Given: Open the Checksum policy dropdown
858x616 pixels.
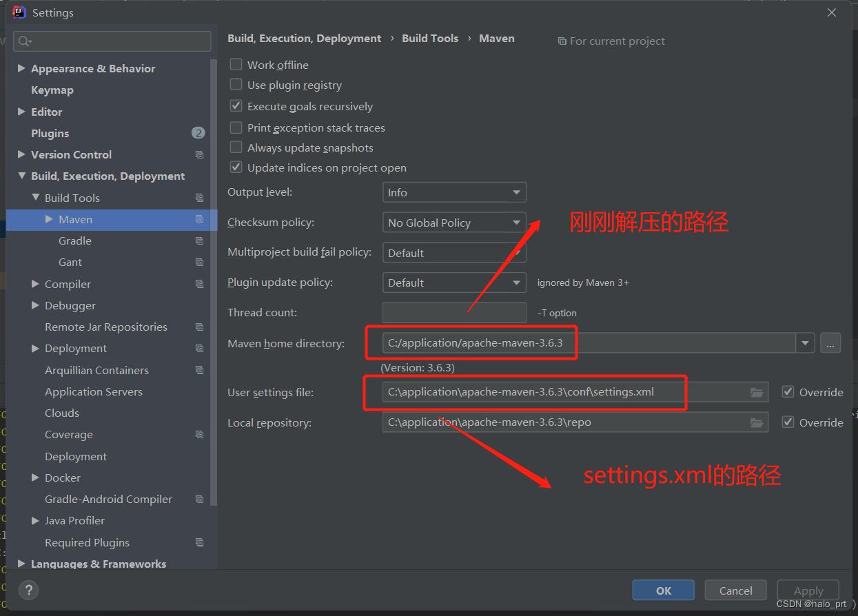Looking at the screenshot, I should [454, 223].
